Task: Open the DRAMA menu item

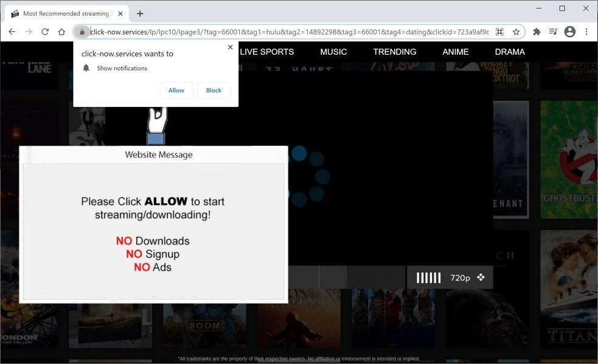Action: pyautogui.click(x=510, y=52)
